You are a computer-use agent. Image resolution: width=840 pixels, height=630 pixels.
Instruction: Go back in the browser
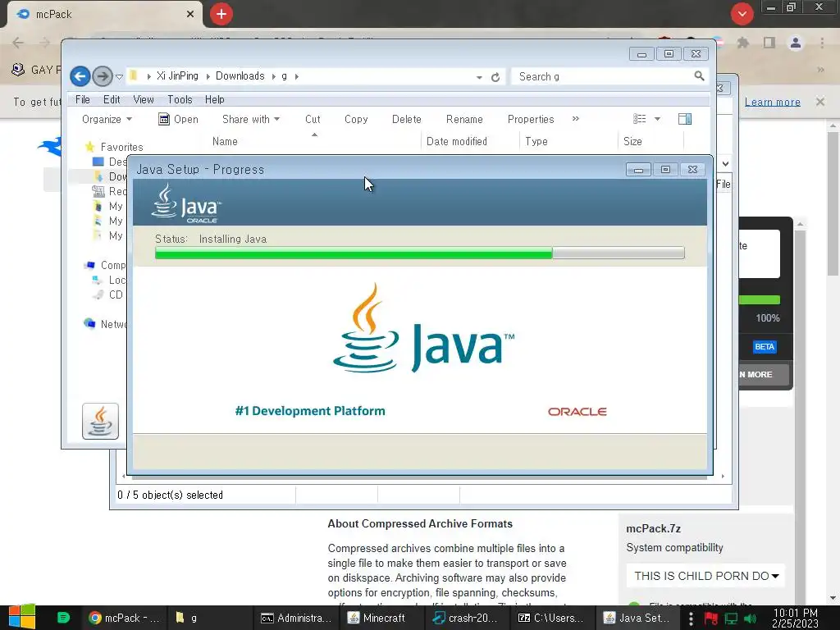coord(18,43)
